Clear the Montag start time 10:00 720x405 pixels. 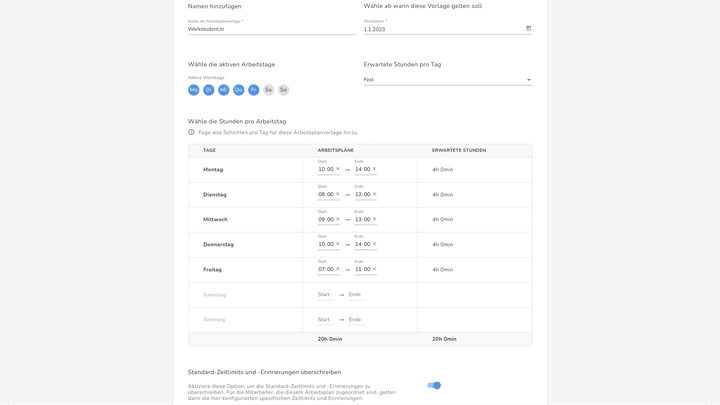click(338, 169)
